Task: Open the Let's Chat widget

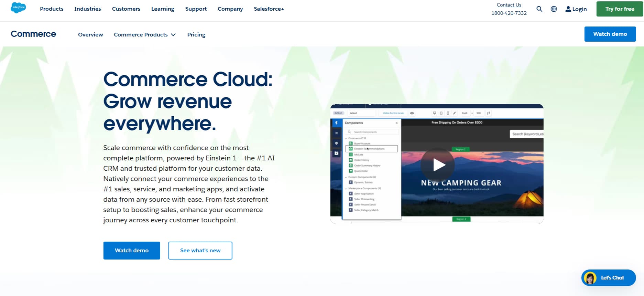Action: coord(608,278)
